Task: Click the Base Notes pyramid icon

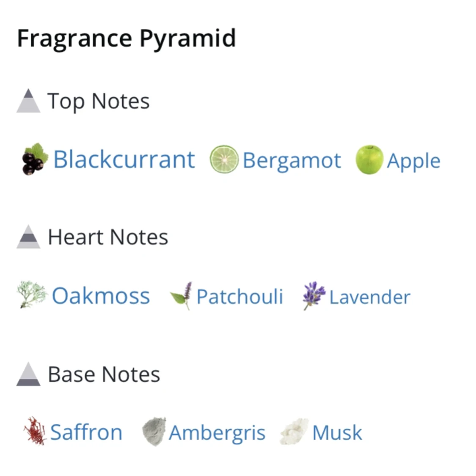Action: 28,374
